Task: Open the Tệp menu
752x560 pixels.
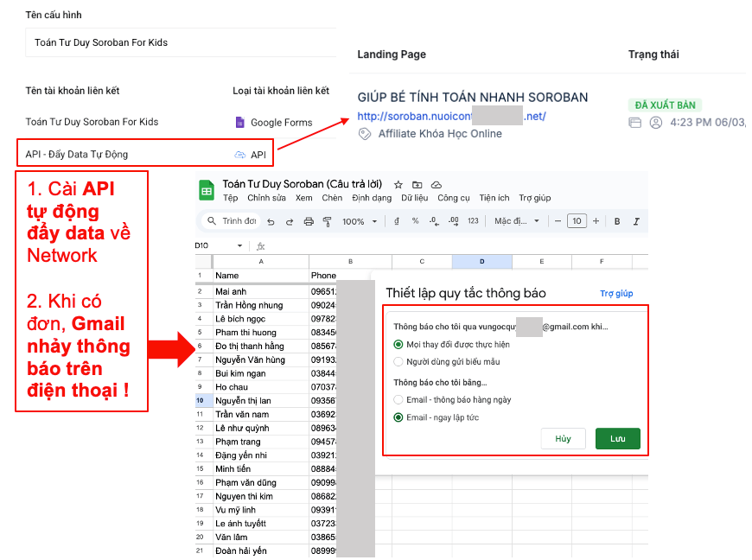Action: 230,198
